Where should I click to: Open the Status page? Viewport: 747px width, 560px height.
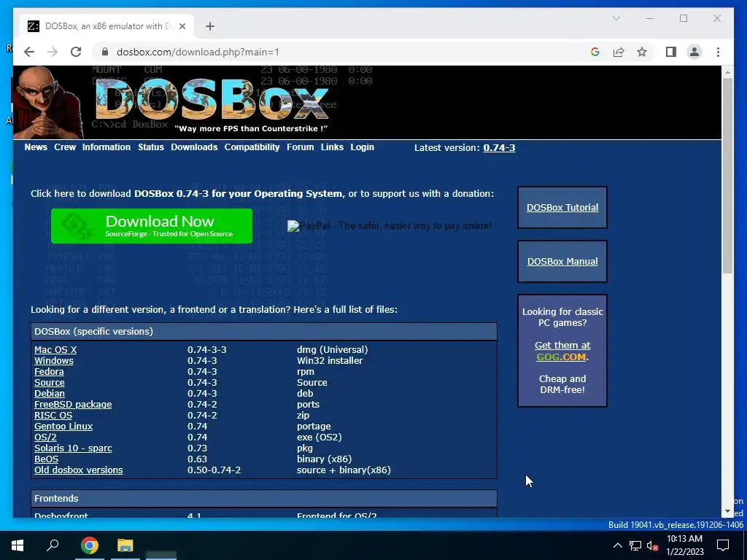(x=151, y=147)
